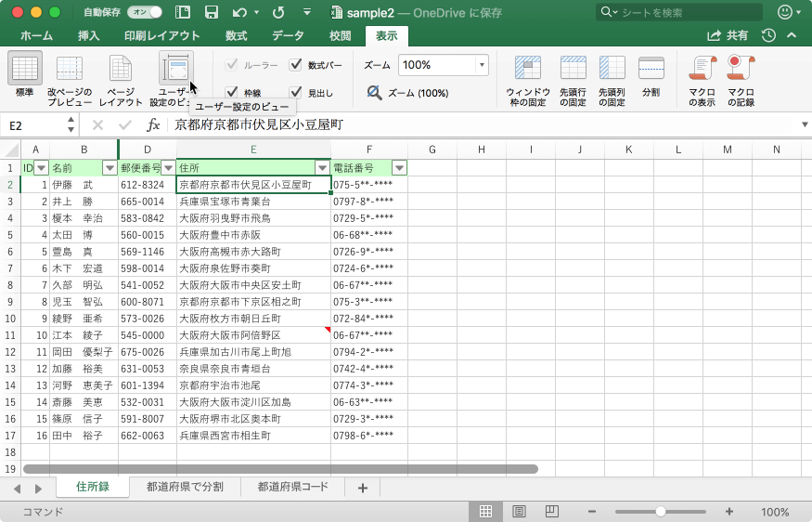This screenshot has height=522, width=812.
Task: Collapse the ribbon with chevron
Action: click(792, 35)
